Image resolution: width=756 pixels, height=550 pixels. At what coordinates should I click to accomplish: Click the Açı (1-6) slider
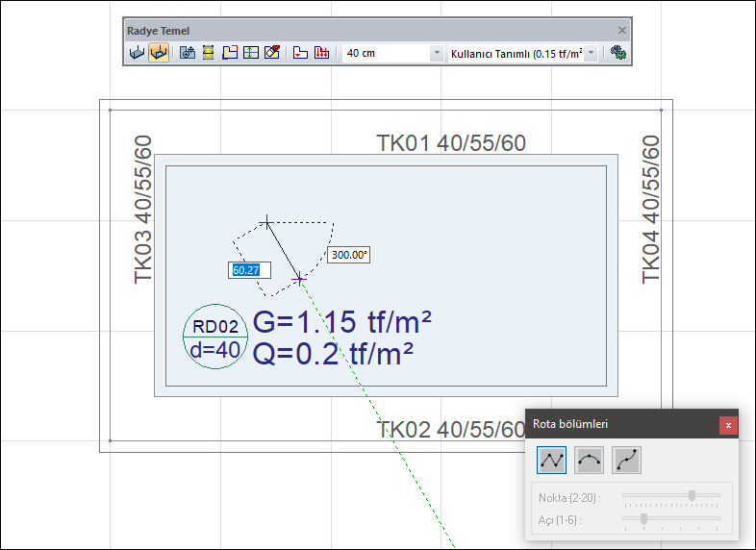671,518
